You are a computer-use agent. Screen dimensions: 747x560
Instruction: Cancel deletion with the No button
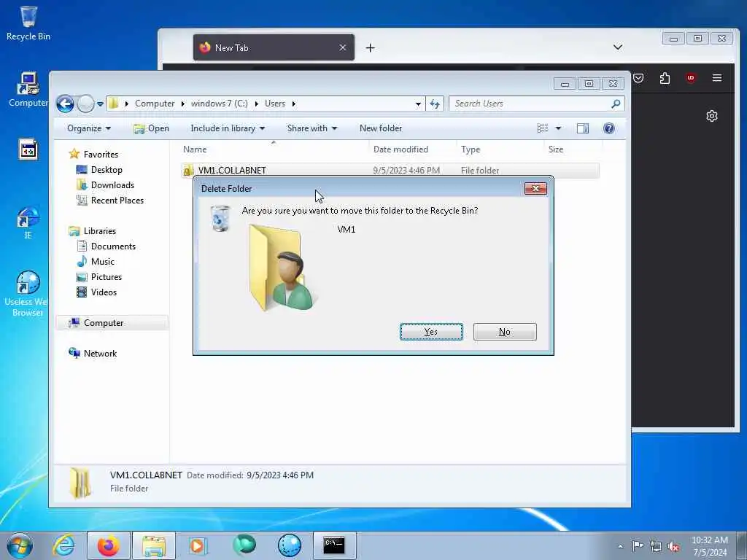tap(505, 332)
